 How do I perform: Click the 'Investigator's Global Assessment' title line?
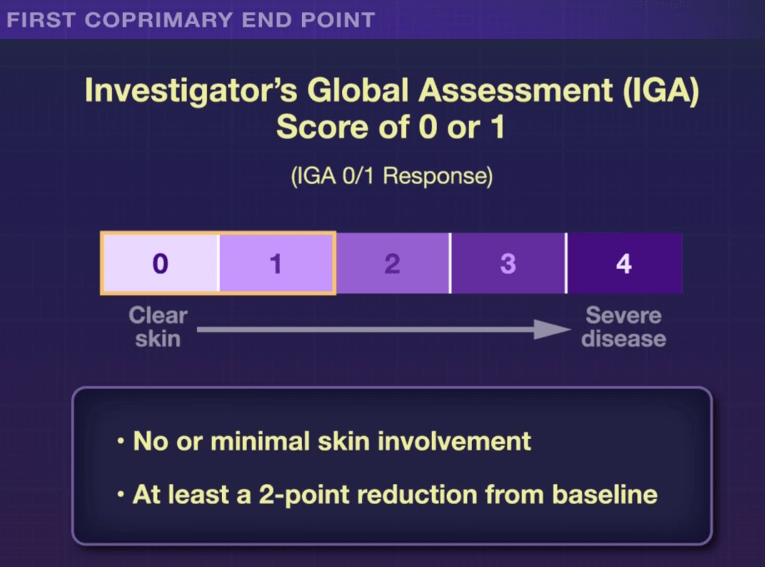391,91
